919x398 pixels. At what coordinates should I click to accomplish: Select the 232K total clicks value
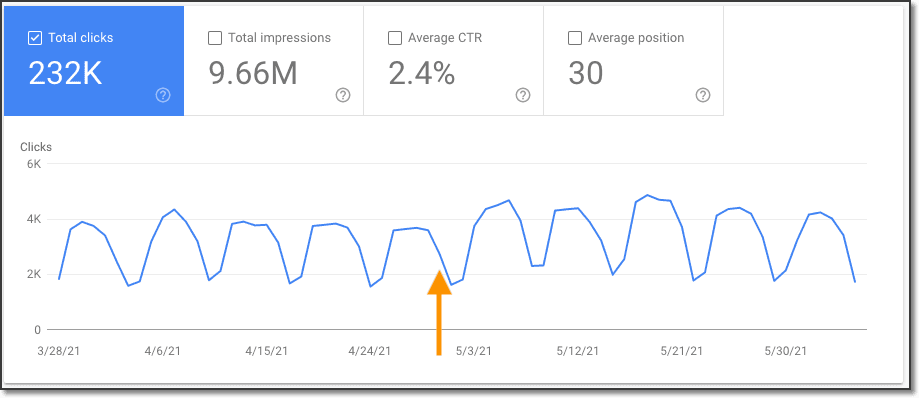[x=66, y=74]
